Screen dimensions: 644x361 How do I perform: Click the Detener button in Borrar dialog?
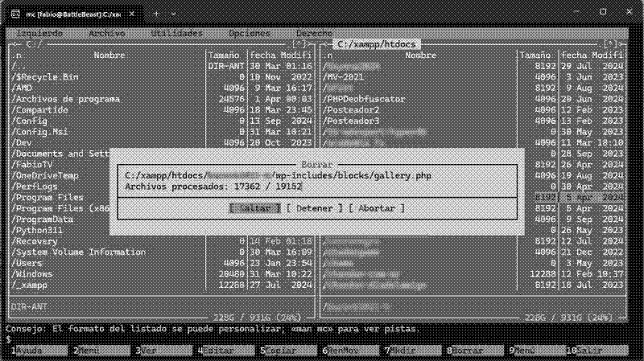[314, 208]
